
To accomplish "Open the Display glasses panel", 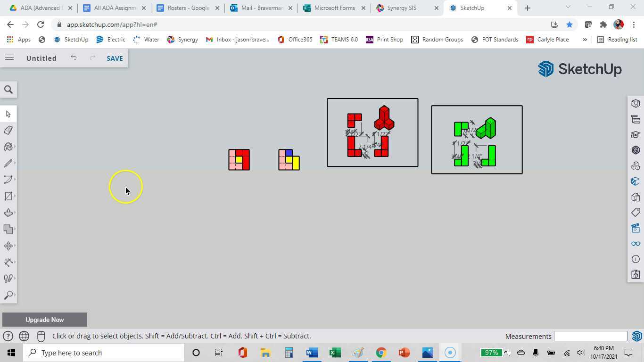I will (636, 244).
